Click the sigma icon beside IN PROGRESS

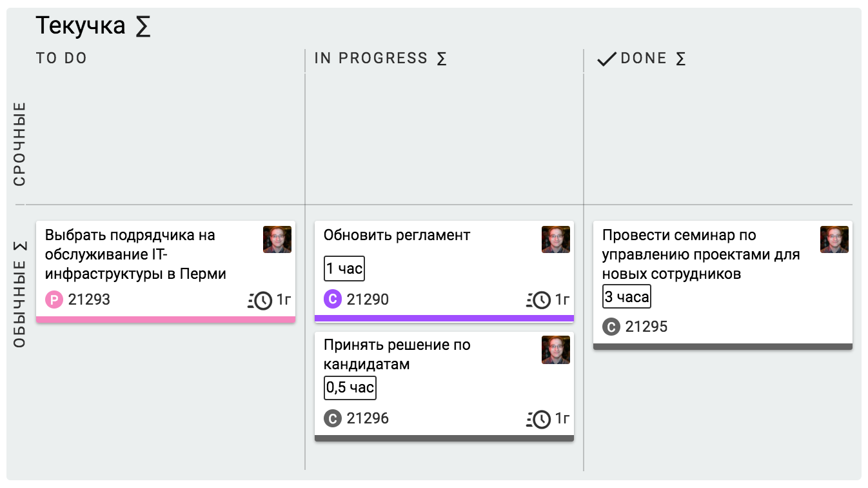pyautogui.click(x=442, y=59)
